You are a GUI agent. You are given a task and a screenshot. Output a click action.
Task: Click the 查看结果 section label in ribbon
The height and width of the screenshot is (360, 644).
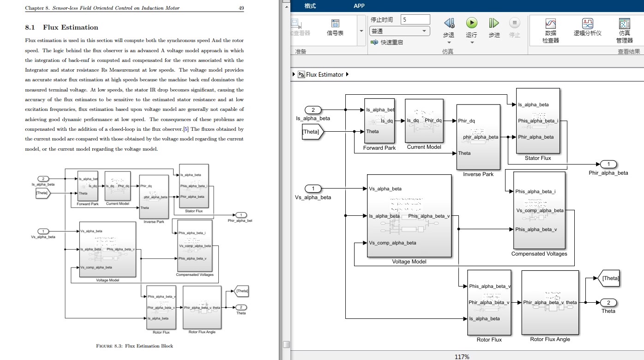click(x=629, y=51)
